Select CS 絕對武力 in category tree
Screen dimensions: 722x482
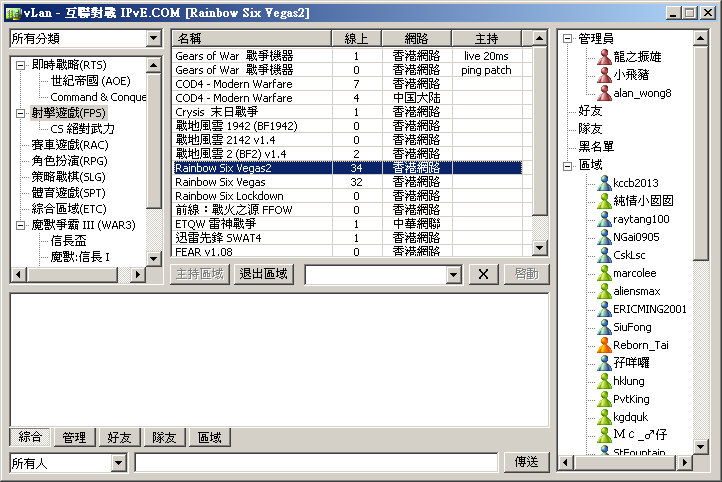point(82,129)
